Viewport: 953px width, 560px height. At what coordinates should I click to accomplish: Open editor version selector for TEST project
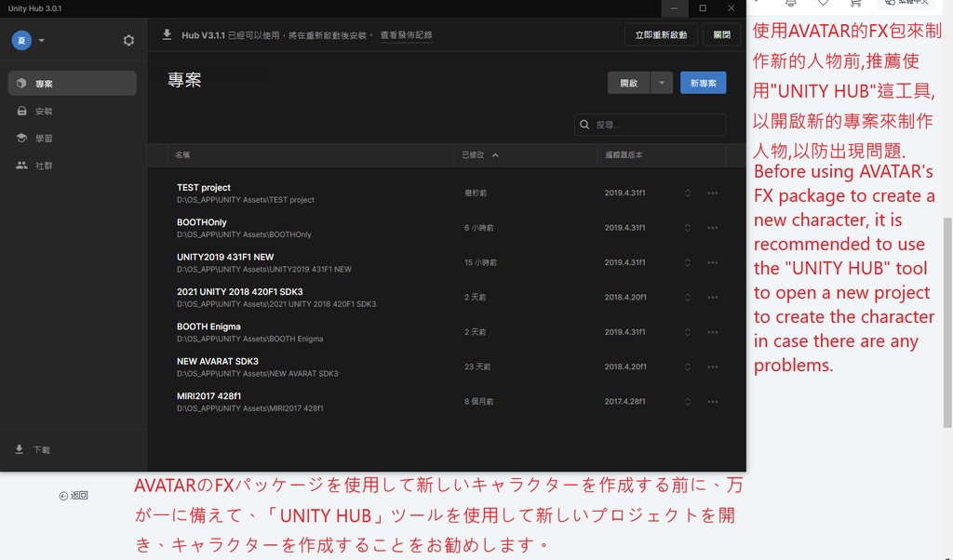coord(688,192)
